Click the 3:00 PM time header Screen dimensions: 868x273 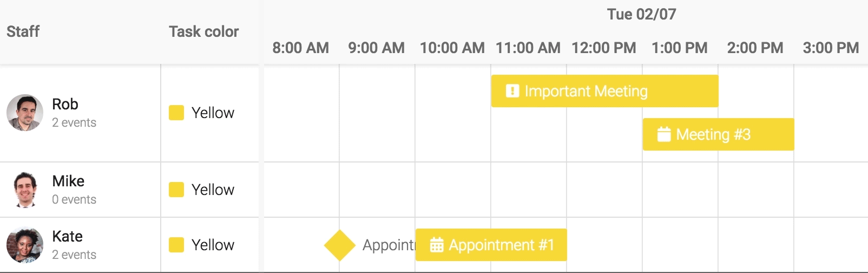click(831, 48)
